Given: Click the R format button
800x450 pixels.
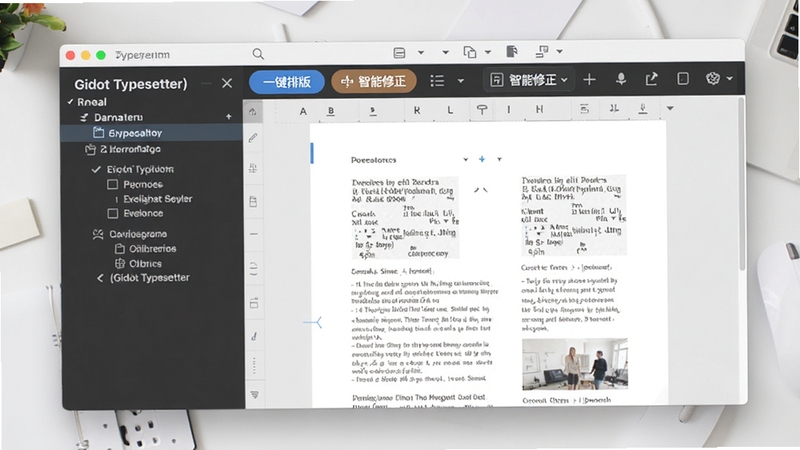Looking at the screenshot, I should coord(417,110).
